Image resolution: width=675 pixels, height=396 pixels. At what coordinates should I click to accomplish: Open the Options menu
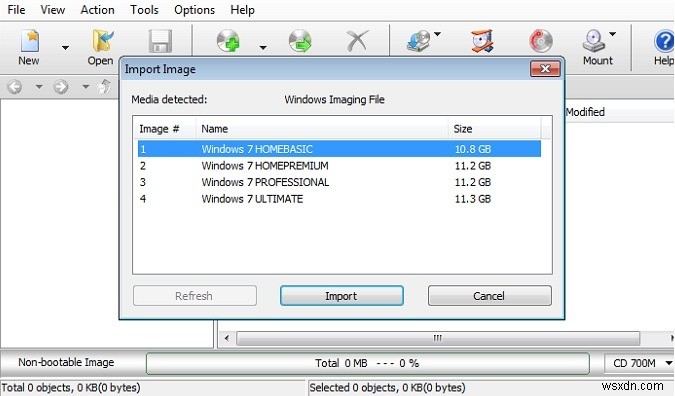click(194, 10)
